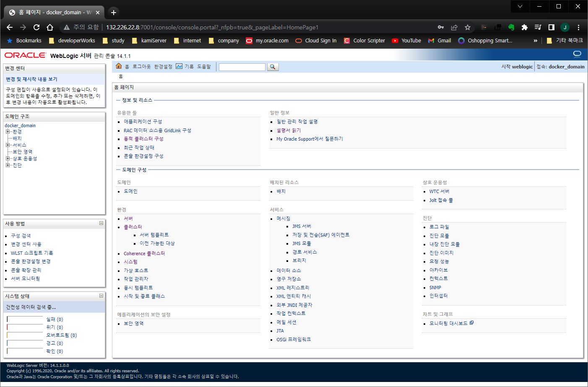Click the share page icon
This screenshot has height=387, width=588.
click(454, 27)
